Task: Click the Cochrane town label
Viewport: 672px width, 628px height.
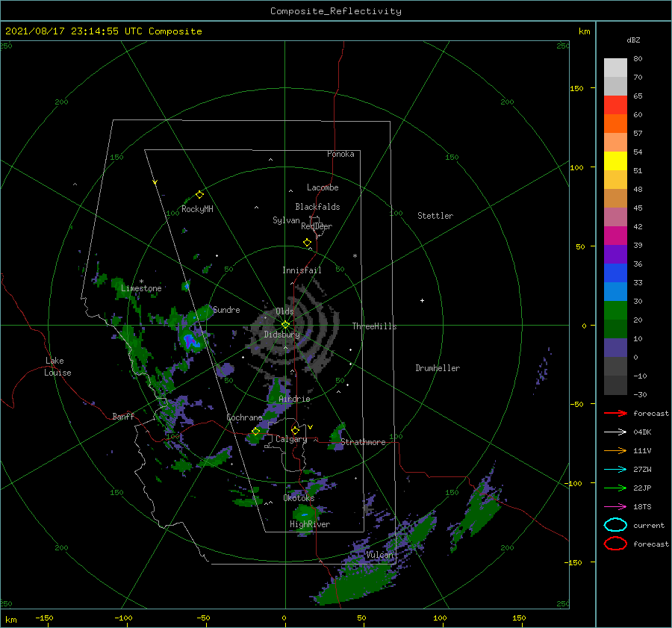Action: click(x=244, y=417)
